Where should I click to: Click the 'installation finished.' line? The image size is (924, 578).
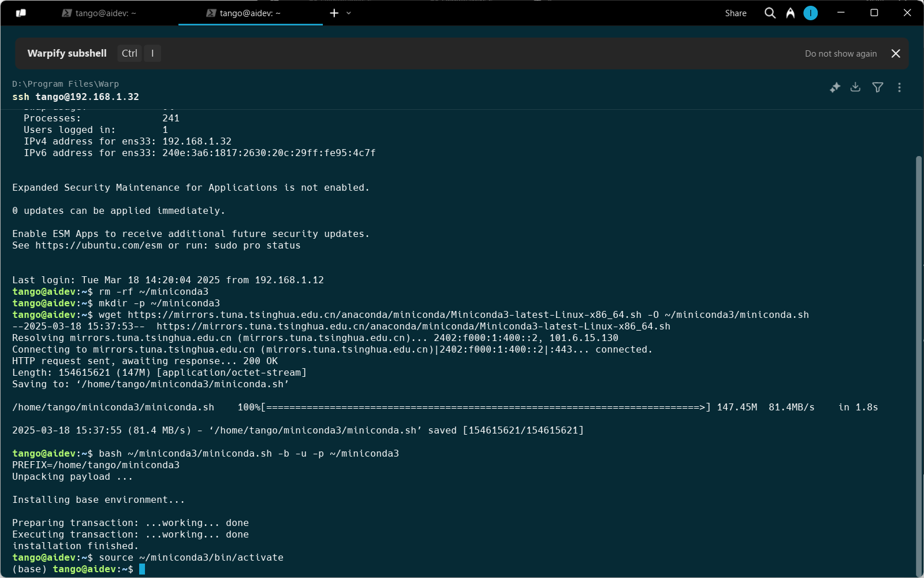pyautogui.click(x=76, y=546)
